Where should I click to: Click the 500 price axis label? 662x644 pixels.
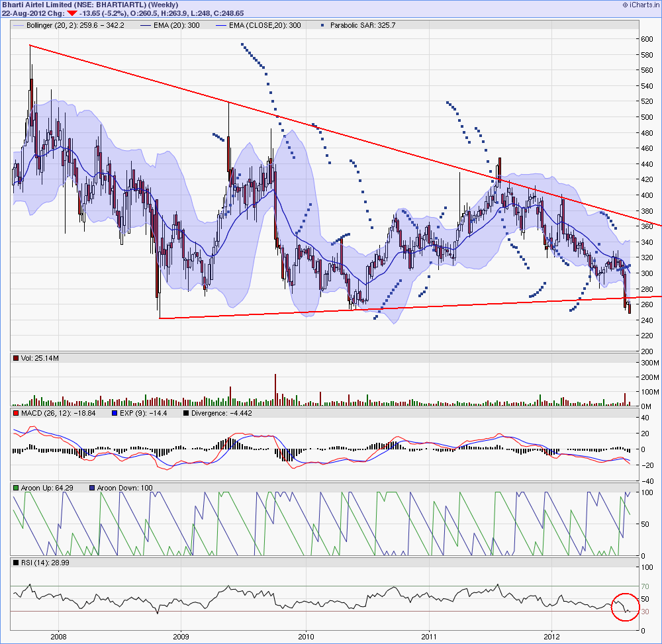[647, 117]
